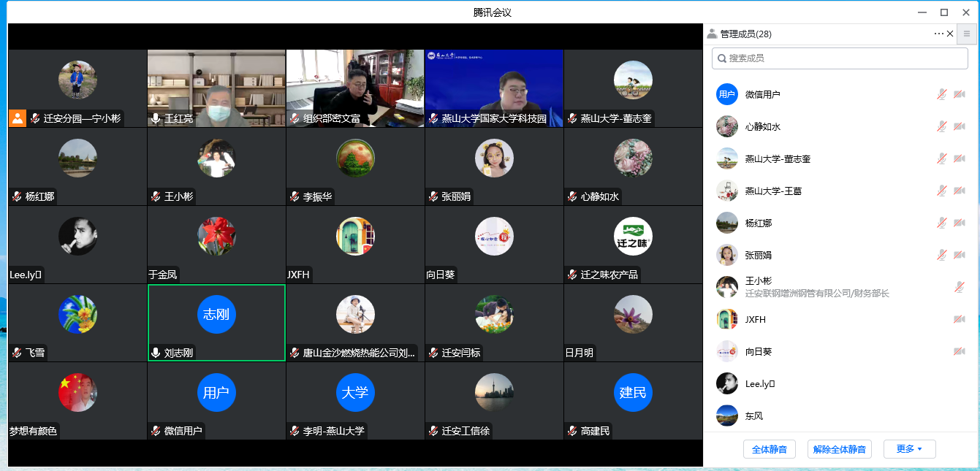Click 解除全体静音 to unmute all
The width and height of the screenshot is (980, 471).
point(840,449)
